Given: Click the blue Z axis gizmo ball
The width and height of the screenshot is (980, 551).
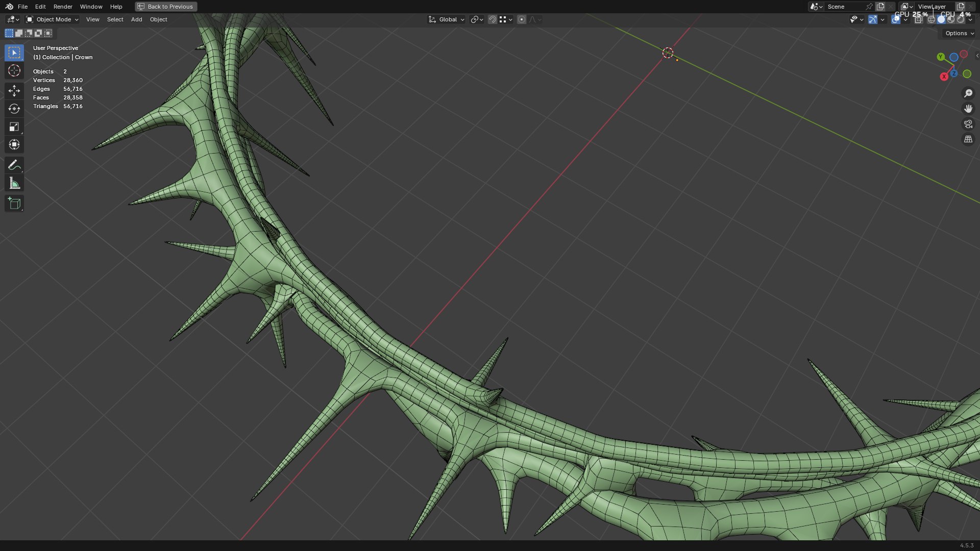Looking at the screenshot, I should (x=953, y=73).
